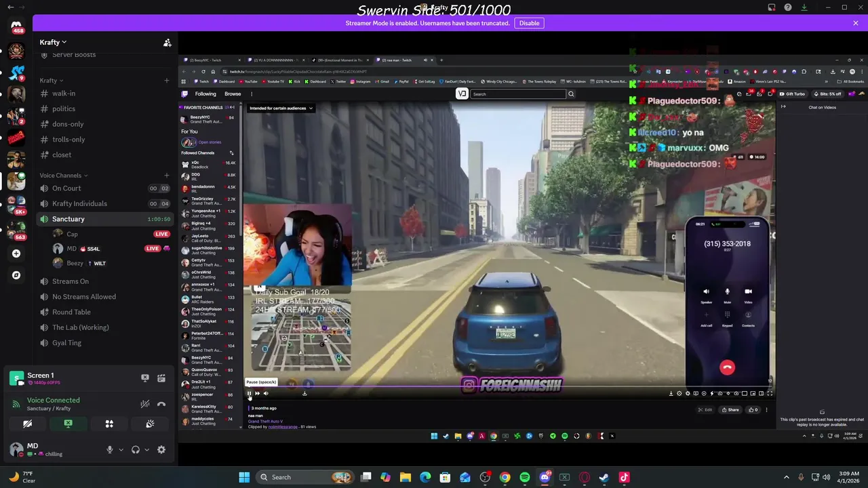Collapse the Krafty channel category
The height and width of the screenshot is (488, 868).
pos(52,81)
